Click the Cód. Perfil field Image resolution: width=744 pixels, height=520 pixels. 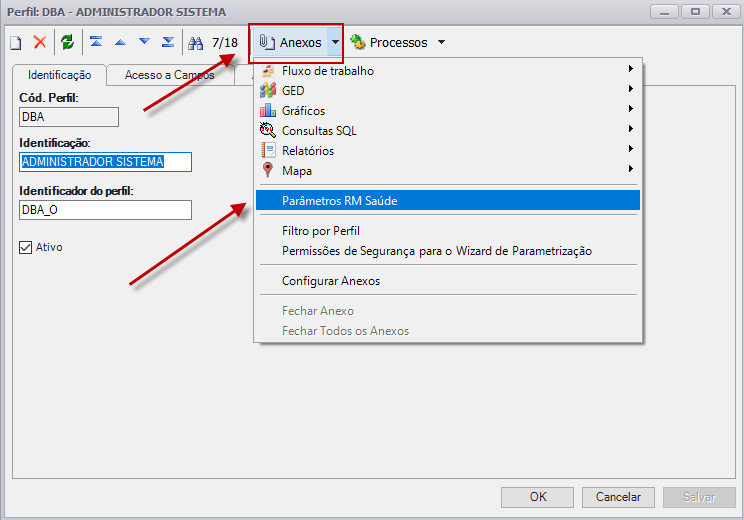click(69, 117)
